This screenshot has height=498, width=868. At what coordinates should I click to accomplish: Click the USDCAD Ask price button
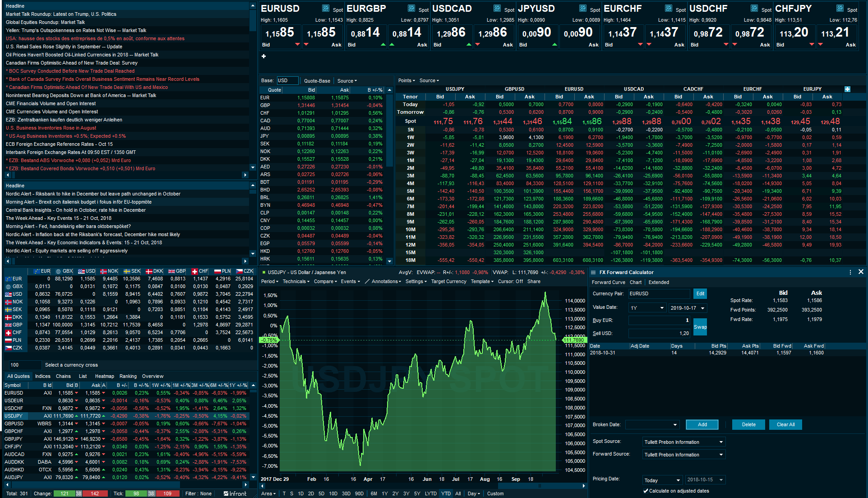493,37
